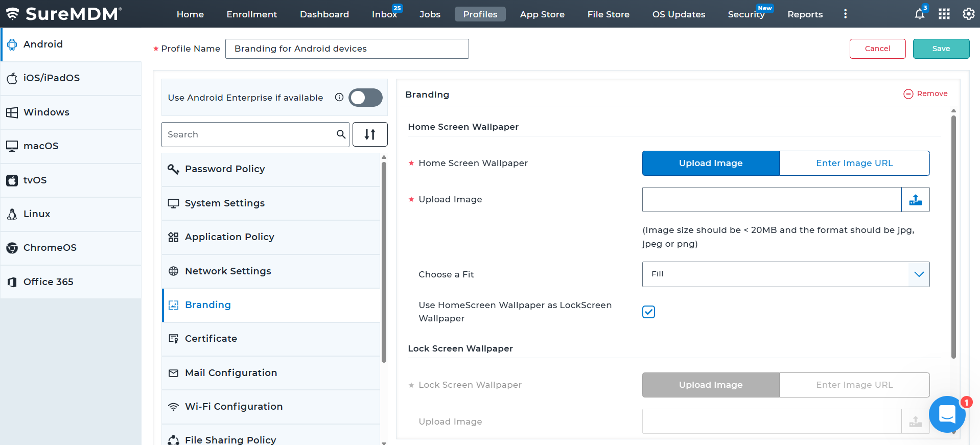The width and height of the screenshot is (980, 445).
Task: Select Enter Image URL for Home Screen
Action: pos(854,163)
